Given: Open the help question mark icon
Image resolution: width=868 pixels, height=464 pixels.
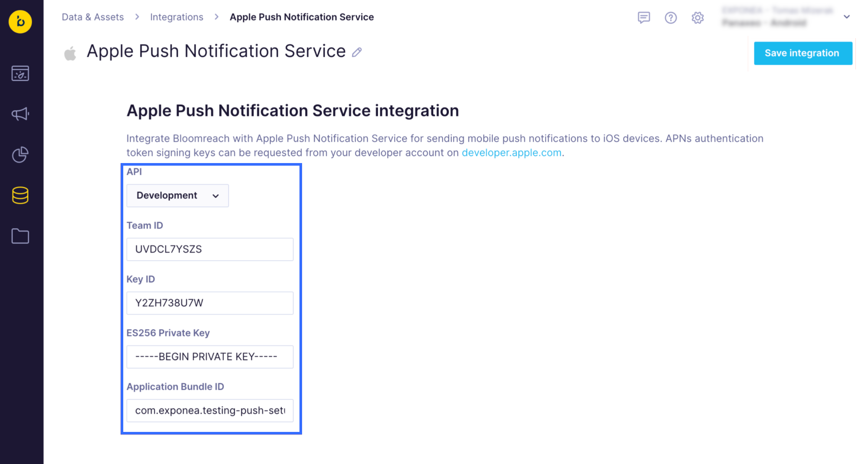Looking at the screenshot, I should coord(671,18).
